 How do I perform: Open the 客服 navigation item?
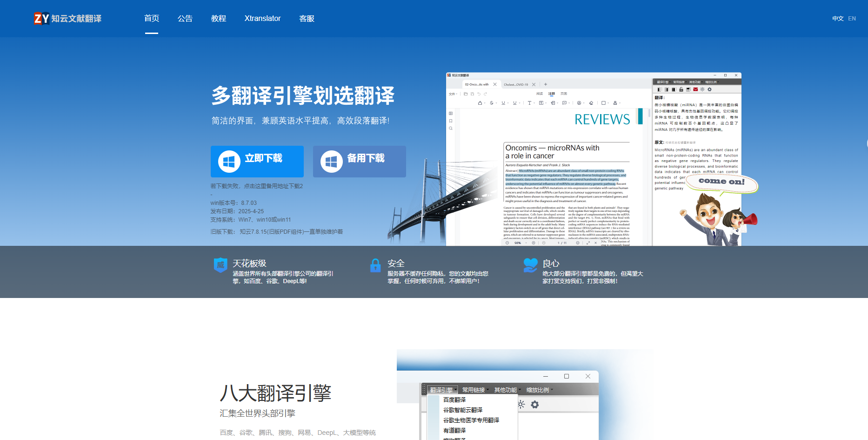click(x=307, y=19)
